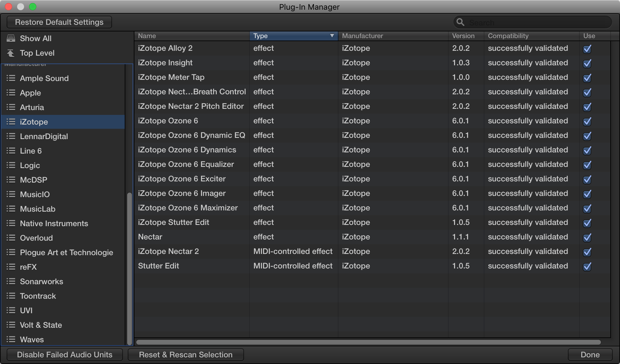Click the list icon next to Waves
This screenshot has height=364, width=620.
point(11,339)
